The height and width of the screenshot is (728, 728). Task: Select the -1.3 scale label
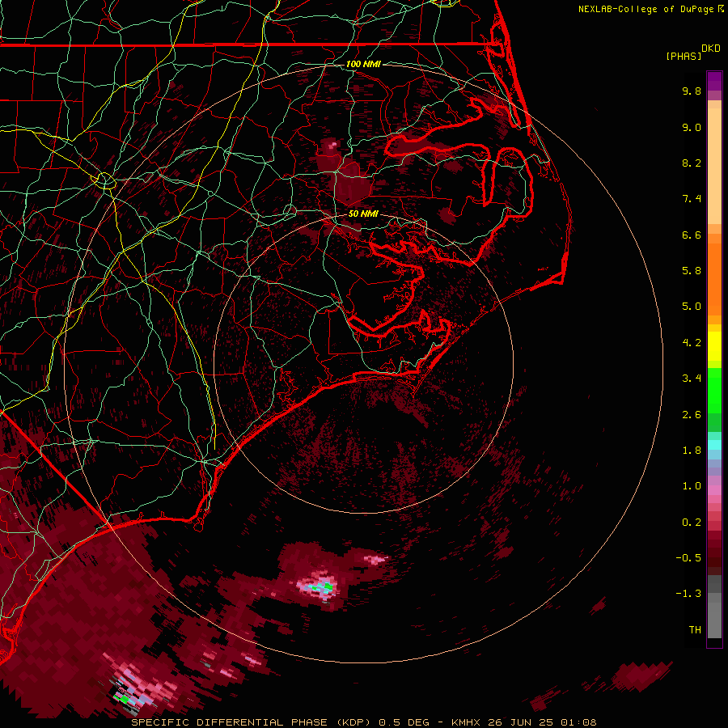click(x=688, y=594)
